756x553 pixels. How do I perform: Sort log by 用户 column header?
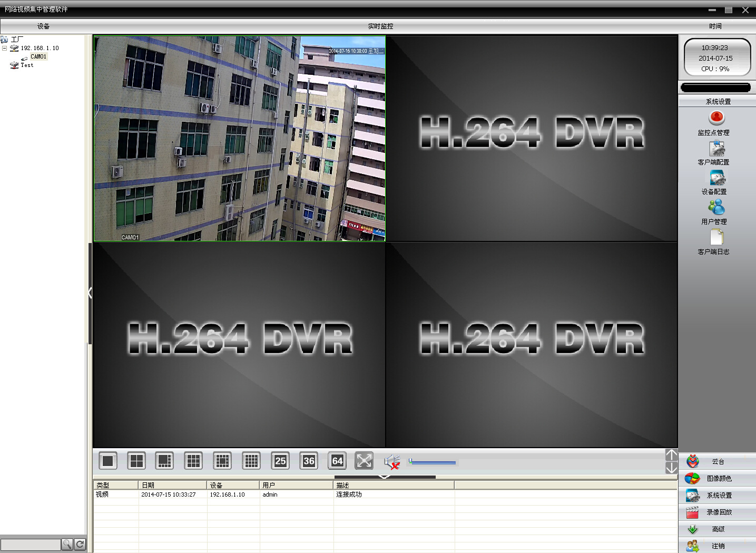click(297, 485)
